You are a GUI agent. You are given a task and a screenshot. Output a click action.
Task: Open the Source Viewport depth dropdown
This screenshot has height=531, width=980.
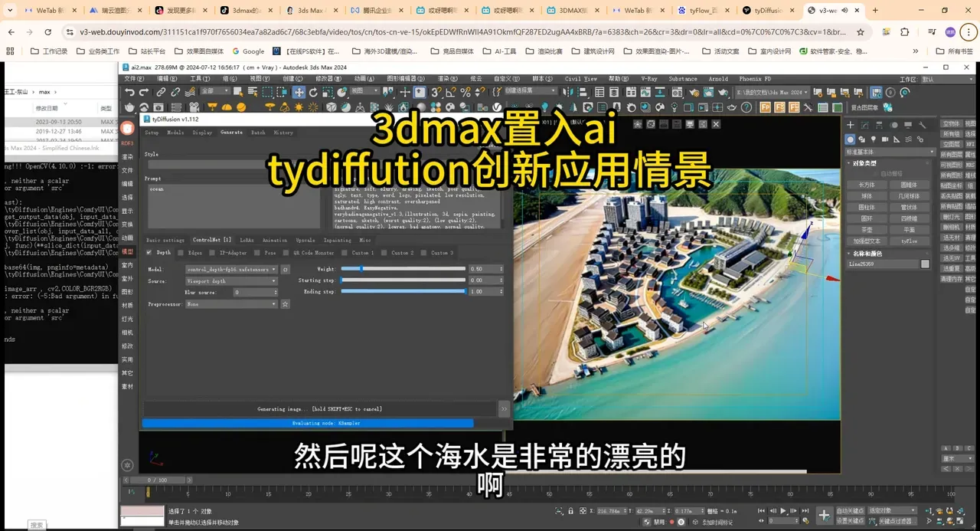[x=231, y=281]
